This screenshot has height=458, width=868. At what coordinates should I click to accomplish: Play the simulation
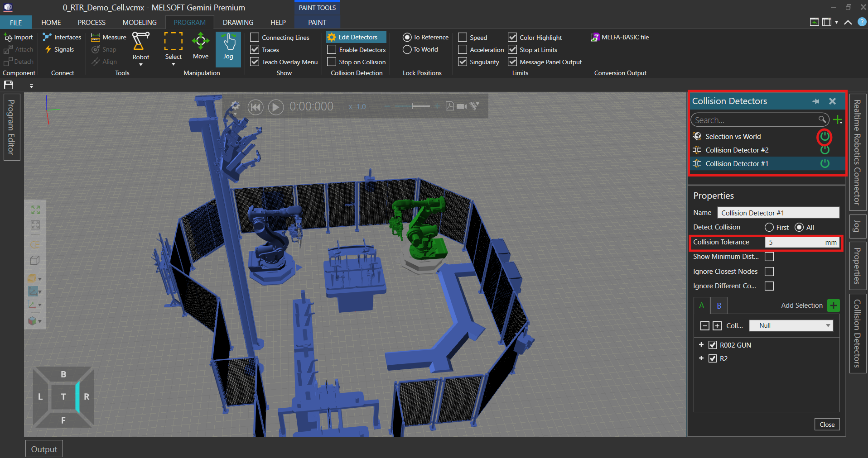tap(276, 107)
